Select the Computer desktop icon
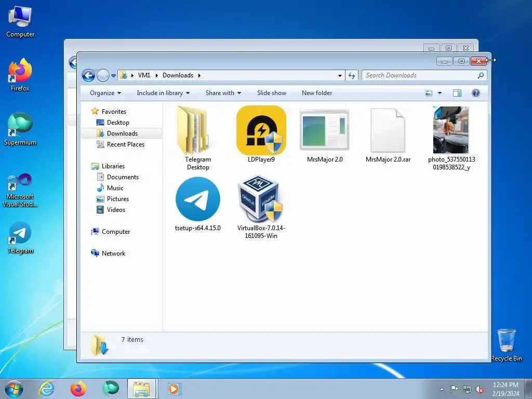This screenshot has width=532, height=399. 20,22
